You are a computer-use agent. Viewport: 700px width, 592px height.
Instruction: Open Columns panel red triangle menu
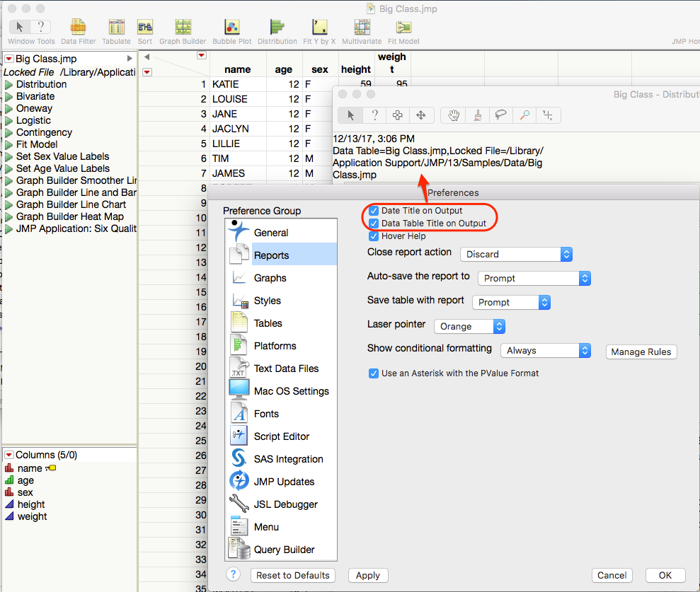point(9,455)
